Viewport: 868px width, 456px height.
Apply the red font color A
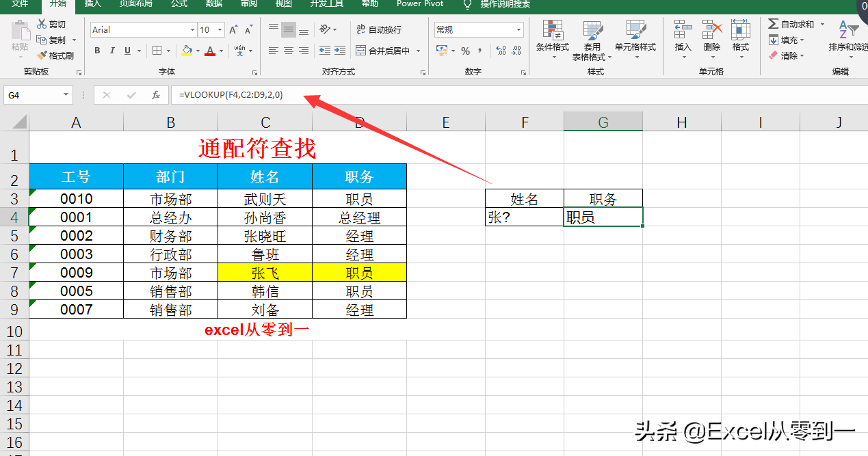click(x=211, y=51)
